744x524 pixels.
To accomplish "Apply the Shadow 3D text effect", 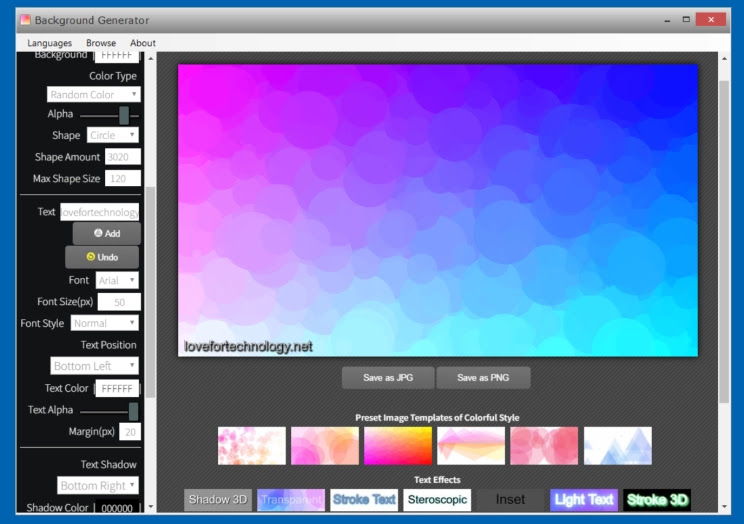I will point(218,500).
